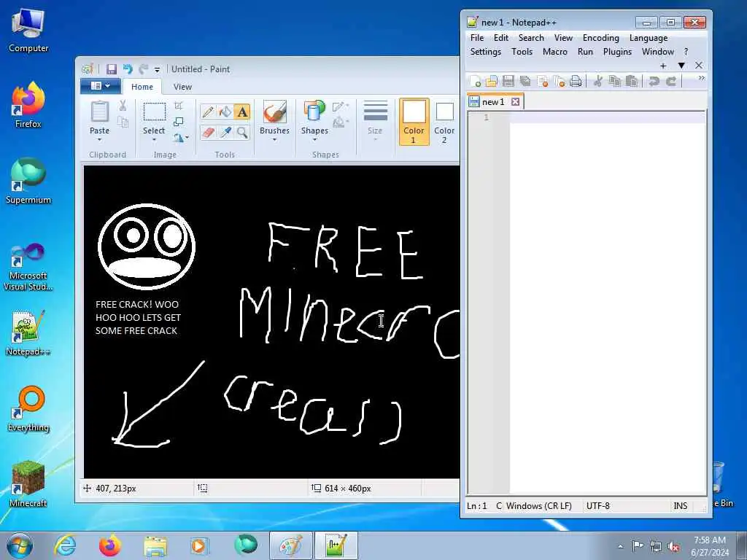Image resolution: width=747 pixels, height=560 pixels.
Task: Select the Color picker eyedropper tool
Action: [x=225, y=133]
